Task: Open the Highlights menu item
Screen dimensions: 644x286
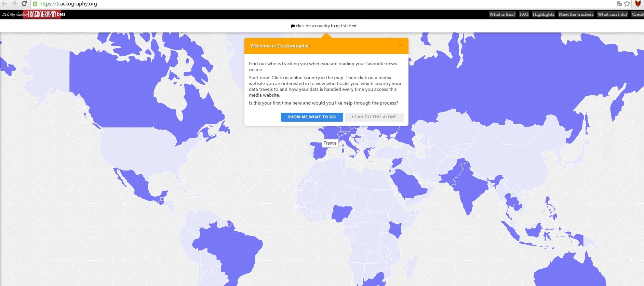Action: 543,14
